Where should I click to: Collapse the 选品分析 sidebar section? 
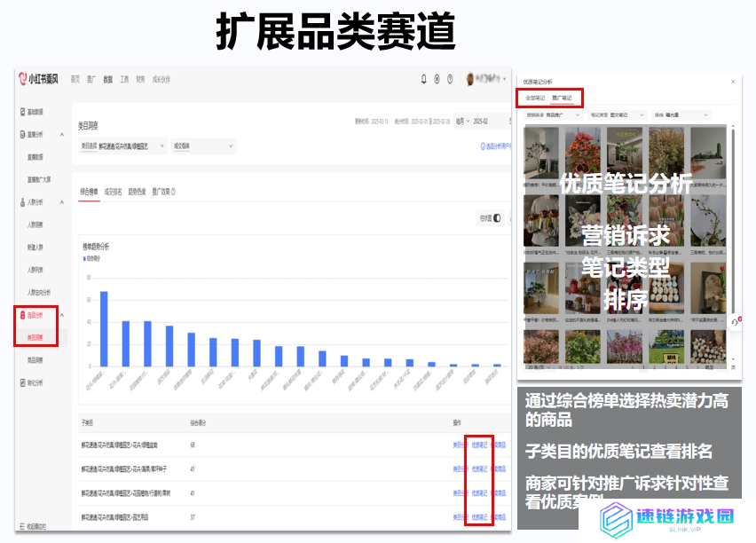(x=62, y=315)
